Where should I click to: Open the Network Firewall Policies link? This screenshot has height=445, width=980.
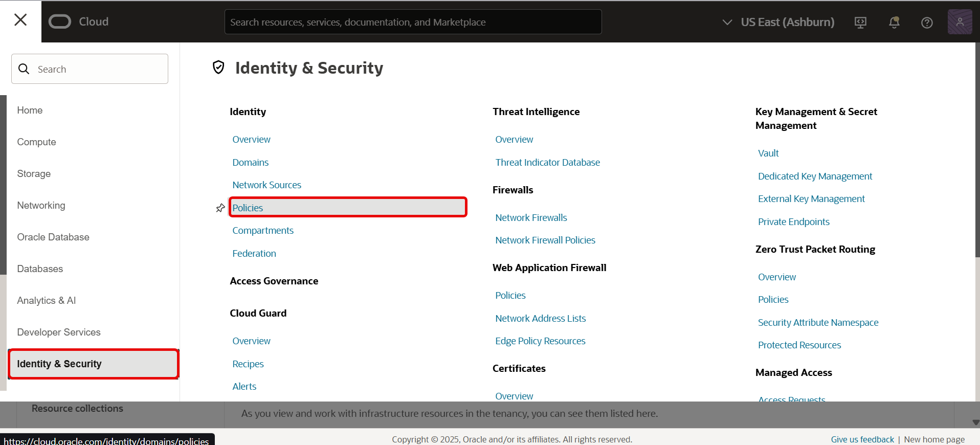tap(545, 240)
